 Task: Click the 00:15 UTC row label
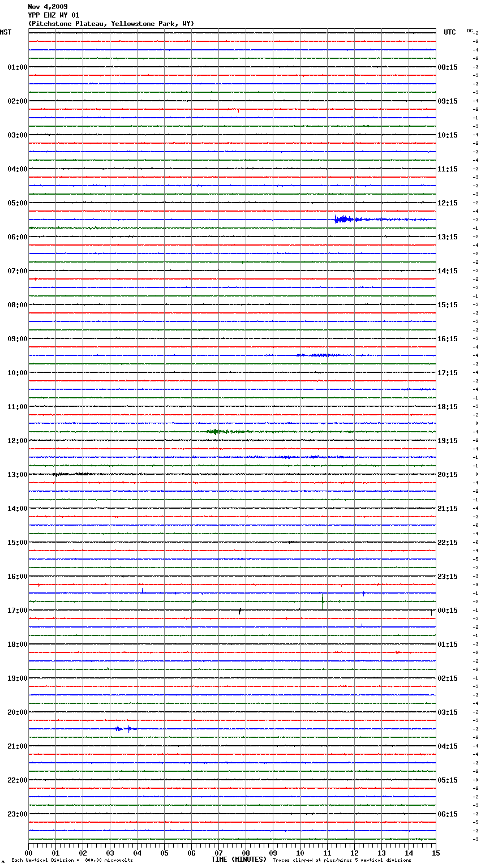(448, 611)
